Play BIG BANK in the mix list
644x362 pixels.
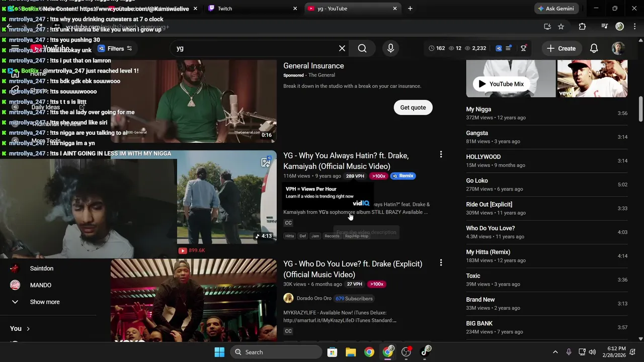pos(547,327)
